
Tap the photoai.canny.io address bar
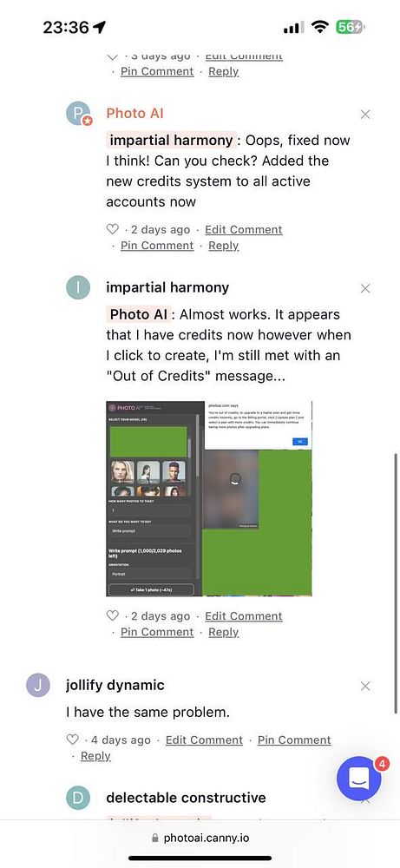pyautogui.click(x=200, y=838)
